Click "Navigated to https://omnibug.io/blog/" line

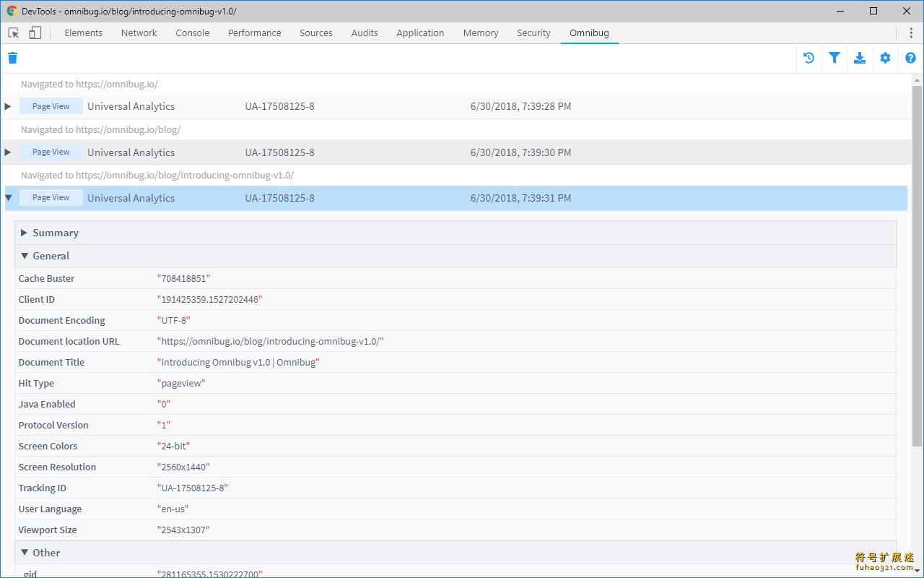pos(100,129)
